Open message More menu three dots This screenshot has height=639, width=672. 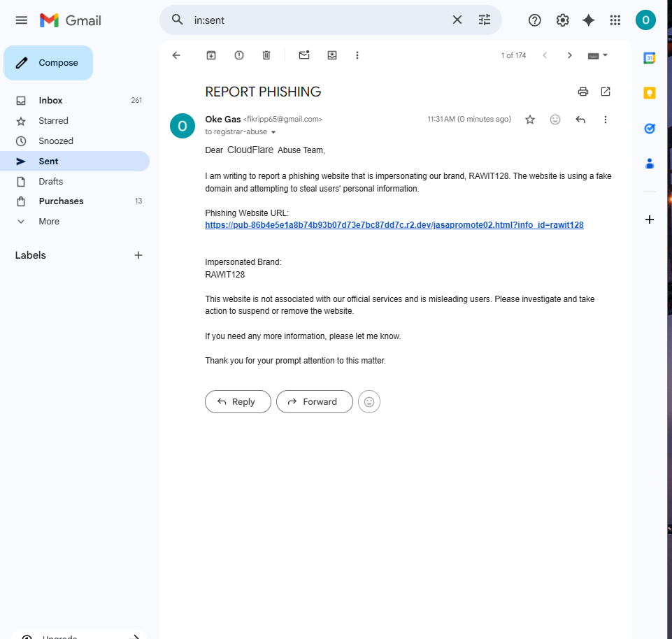[x=605, y=120]
